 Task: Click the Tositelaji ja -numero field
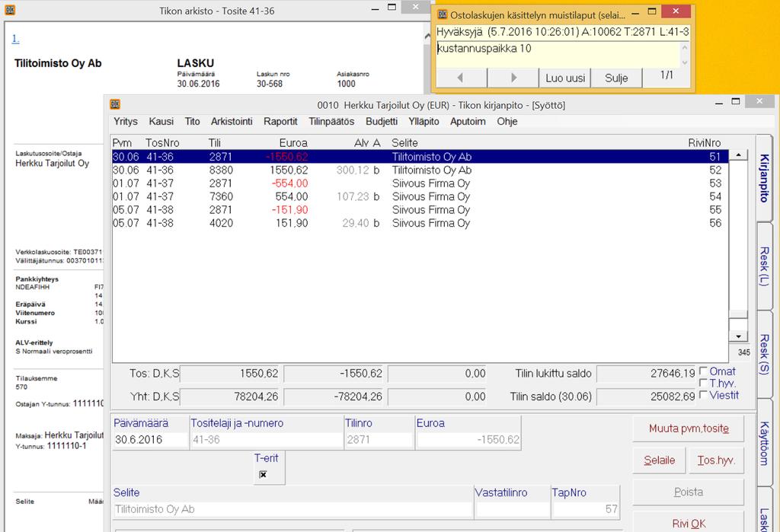click(266, 439)
